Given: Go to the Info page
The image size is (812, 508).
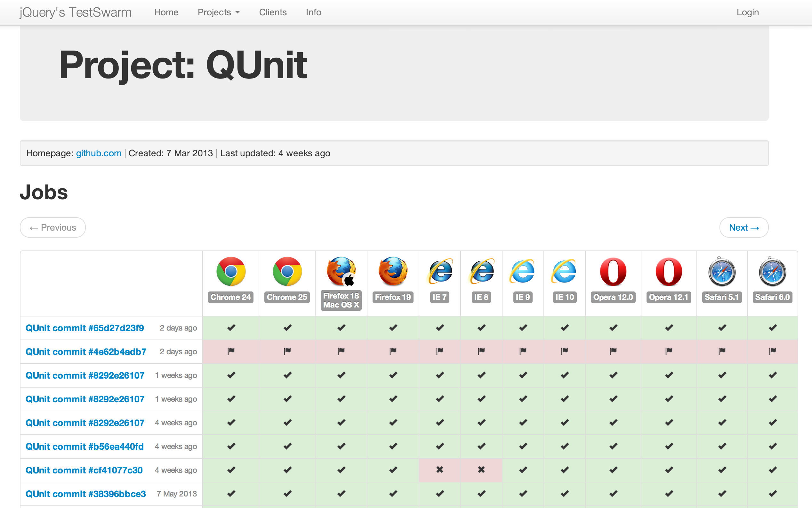Looking at the screenshot, I should click(313, 12).
